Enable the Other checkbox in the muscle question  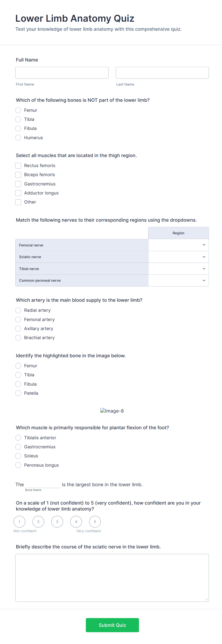[18, 202]
